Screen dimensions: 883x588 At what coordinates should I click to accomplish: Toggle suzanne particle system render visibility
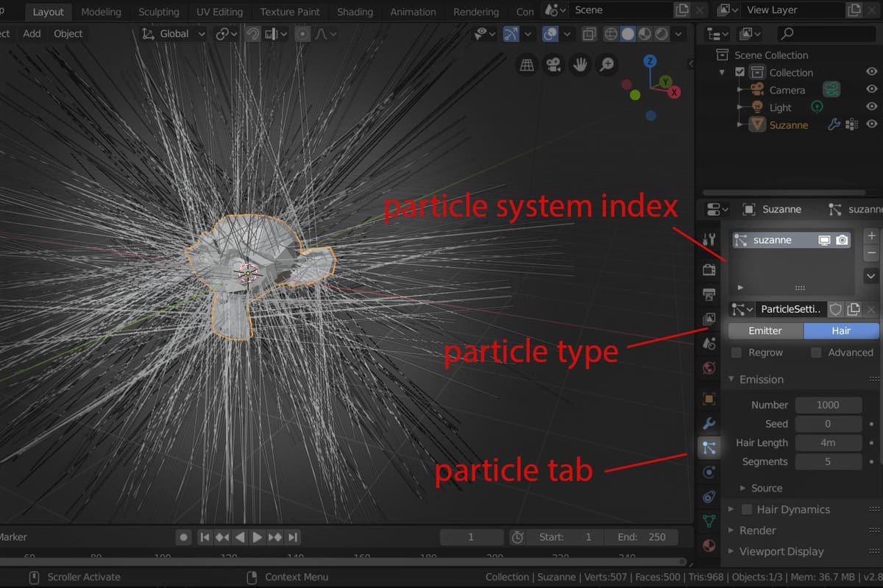(842, 240)
